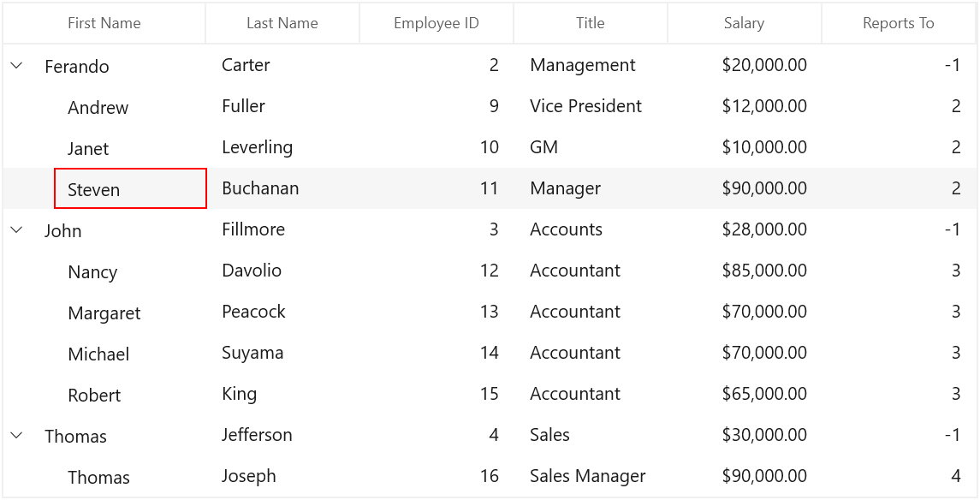Click Employee ID 10 cell

click(437, 147)
